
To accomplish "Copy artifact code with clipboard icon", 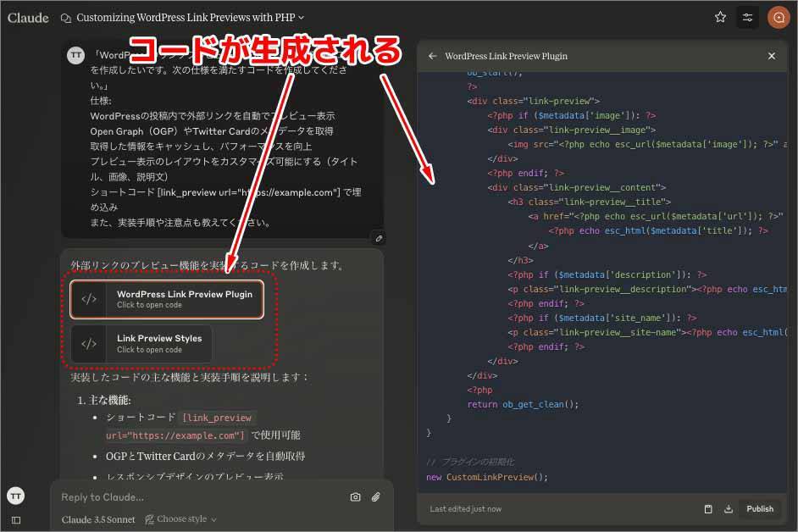I will (x=708, y=509).
